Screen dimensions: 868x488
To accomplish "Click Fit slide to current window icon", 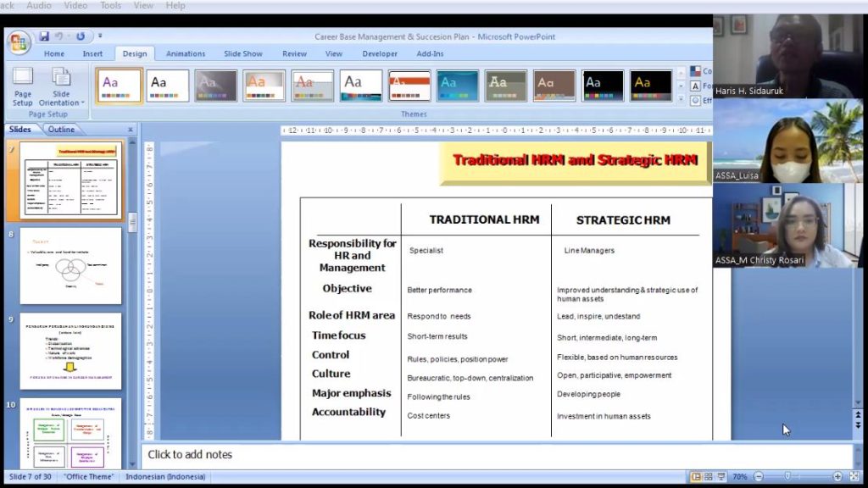I will pos(853,477).
